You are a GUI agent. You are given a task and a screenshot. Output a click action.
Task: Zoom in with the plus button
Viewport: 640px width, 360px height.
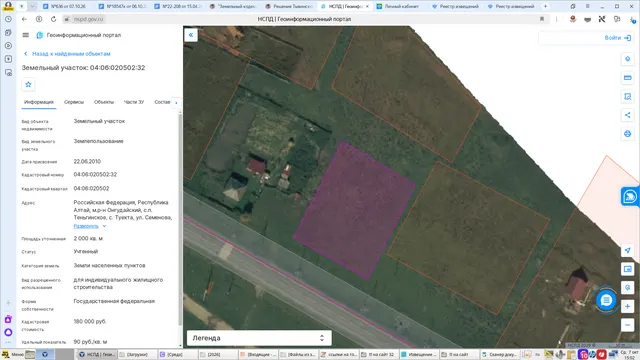pos(627,307)
